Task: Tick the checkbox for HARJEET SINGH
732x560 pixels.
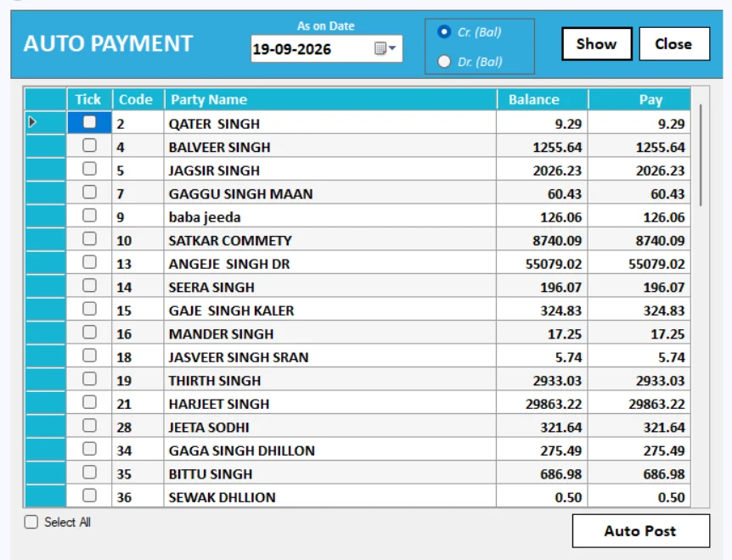Action: pyautogui.click(x=89, y=402)
